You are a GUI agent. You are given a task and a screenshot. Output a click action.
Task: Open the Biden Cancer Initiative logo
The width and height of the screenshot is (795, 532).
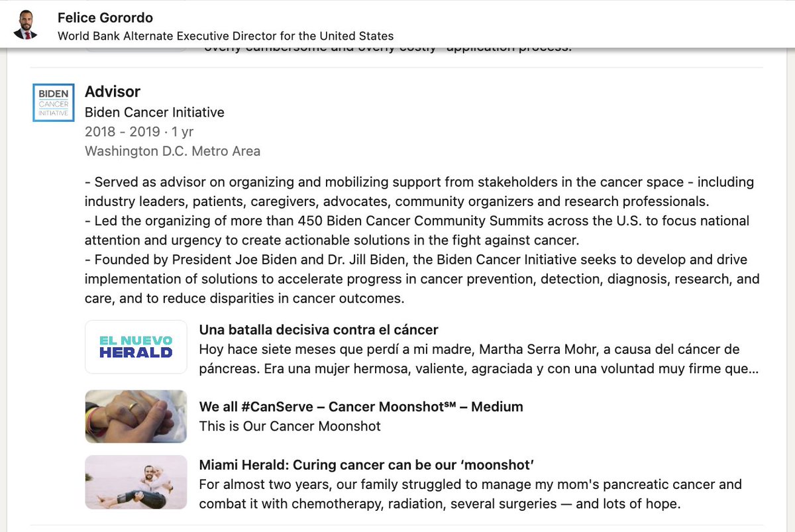coord(53,103)
